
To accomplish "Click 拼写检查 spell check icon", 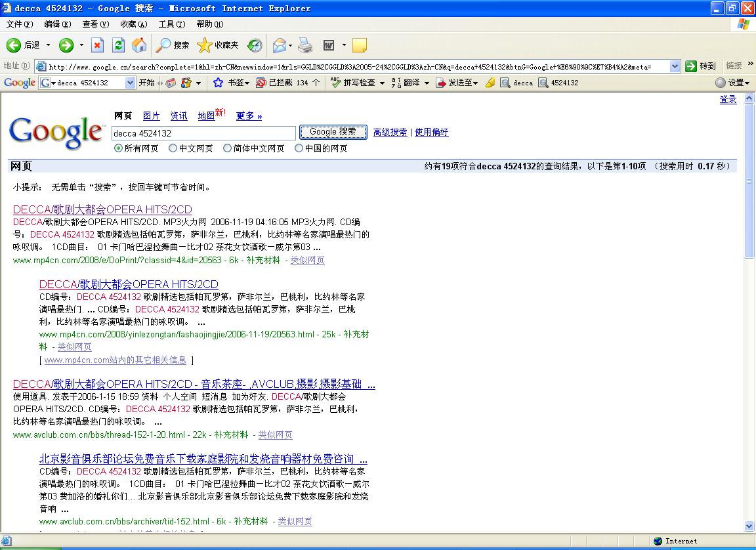I will [335, 83].
